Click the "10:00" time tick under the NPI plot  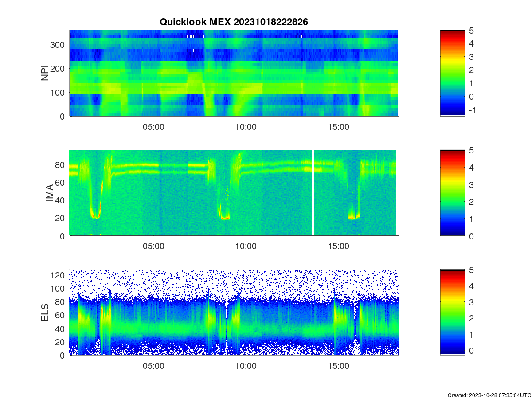coord(246,127)
